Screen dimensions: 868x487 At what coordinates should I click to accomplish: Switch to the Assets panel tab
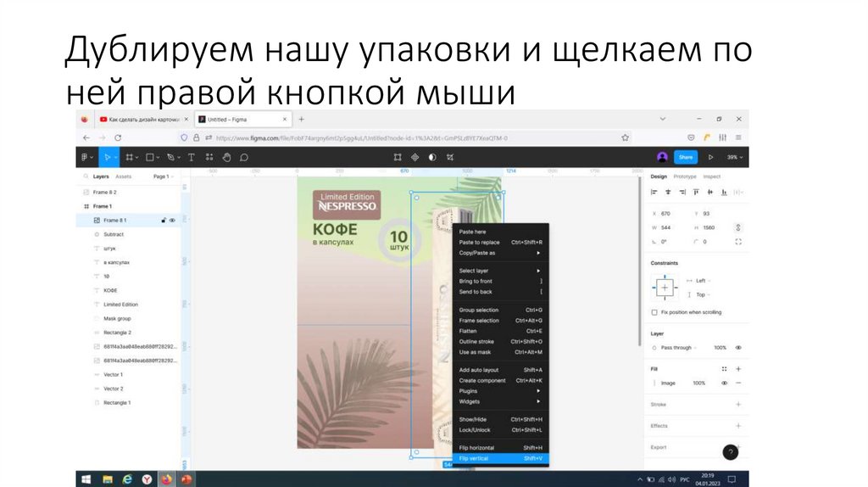tap(124, 176)
